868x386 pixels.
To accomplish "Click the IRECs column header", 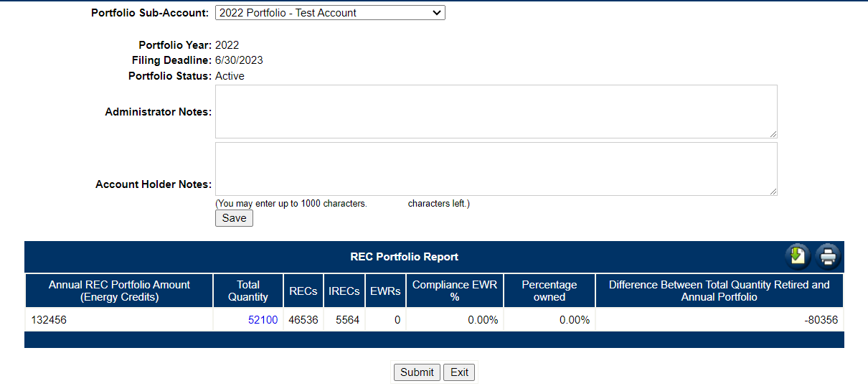I will pos(344,291).
